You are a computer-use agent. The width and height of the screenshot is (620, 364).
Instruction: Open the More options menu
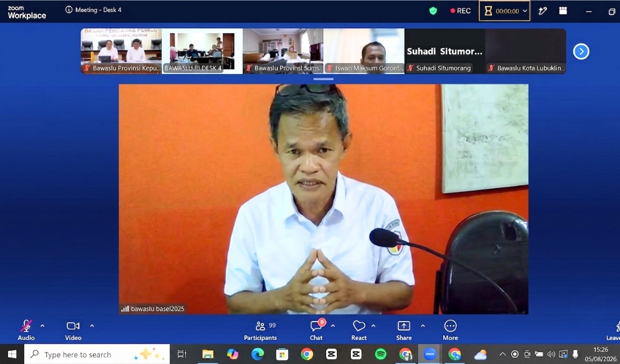pos(451,330)
